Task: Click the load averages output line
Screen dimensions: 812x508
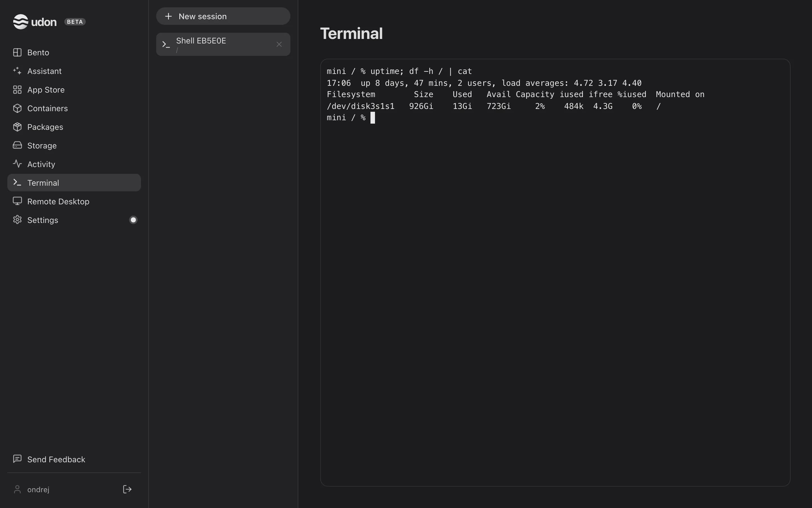Action: coord(484,83)
